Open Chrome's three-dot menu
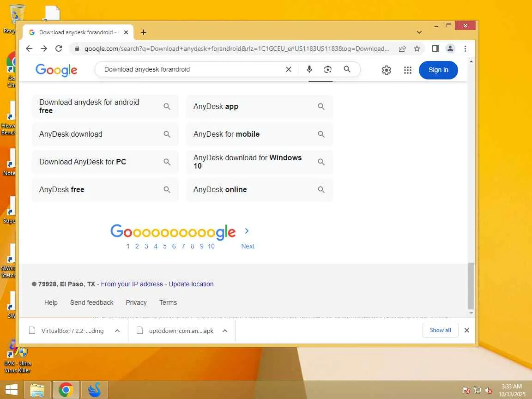 (x=465, y=48)
